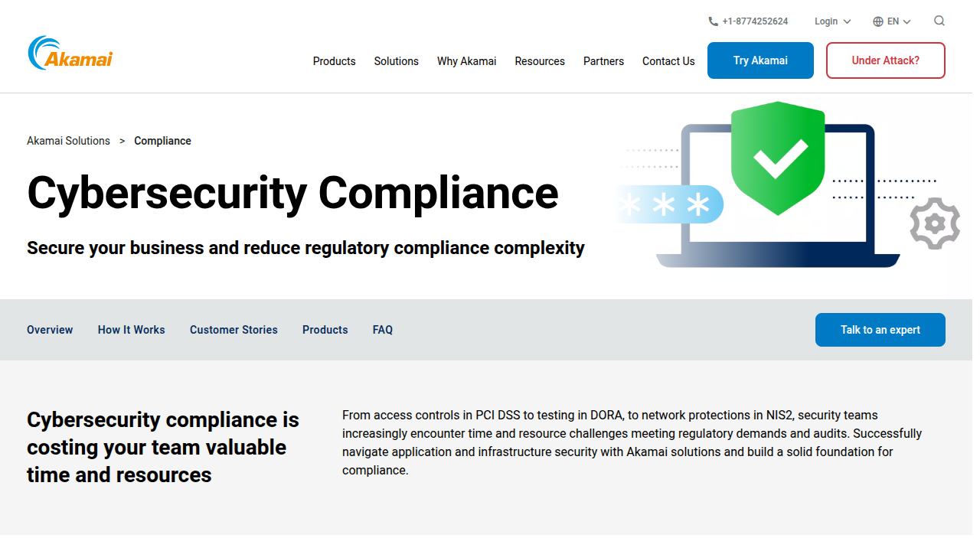
Task: Click the Try Akamai button
Action: tap(760, 60)
